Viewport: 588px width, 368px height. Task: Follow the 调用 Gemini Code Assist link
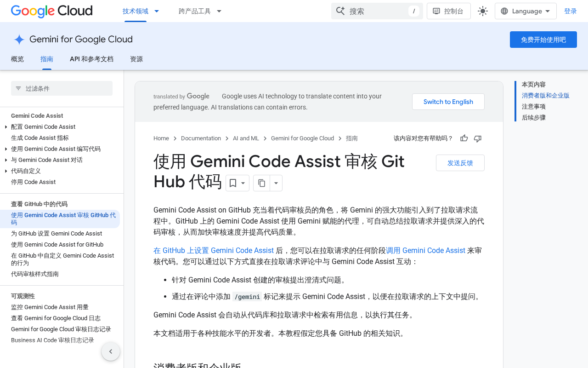click(425, 251)
